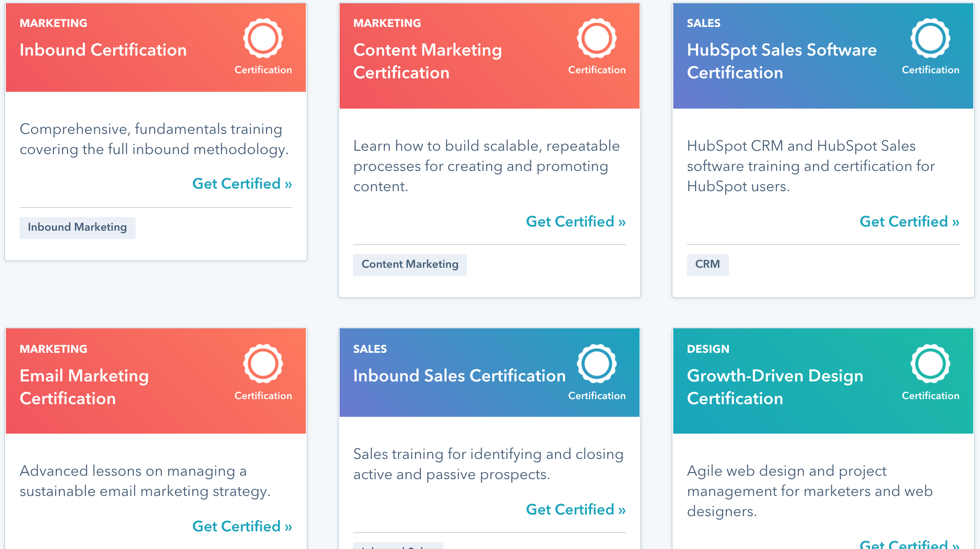
Task: Click the Content Marketing Certification badge icon
Action: [x=597, y=38]
